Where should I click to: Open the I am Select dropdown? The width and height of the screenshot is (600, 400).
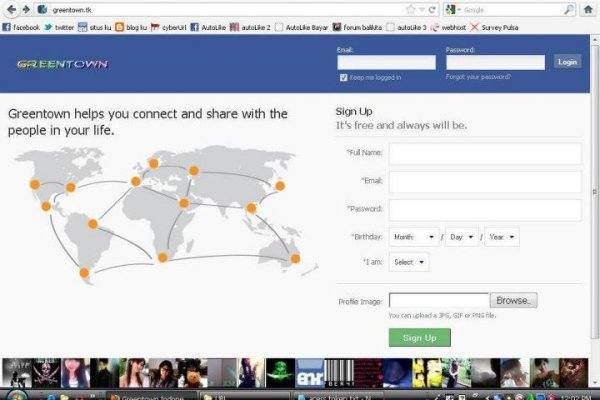click(x=408, y=262)
